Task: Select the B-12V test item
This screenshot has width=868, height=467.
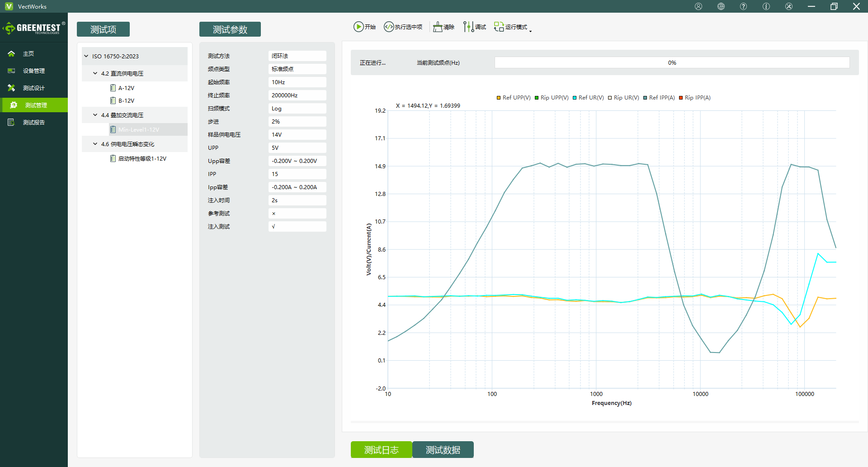Action: (x=126, y=100)
